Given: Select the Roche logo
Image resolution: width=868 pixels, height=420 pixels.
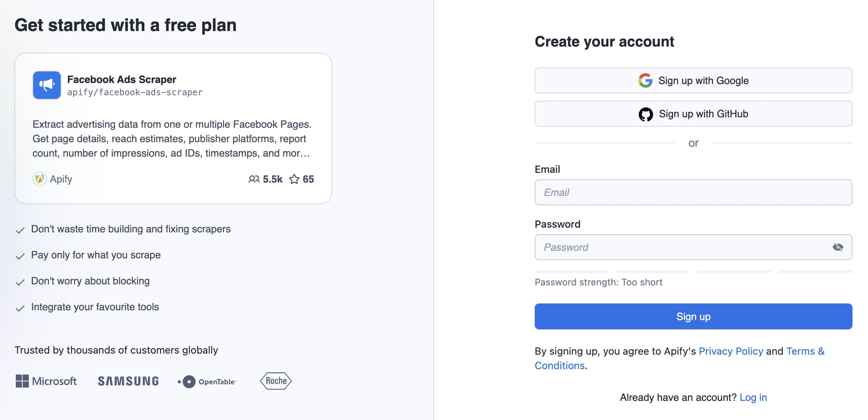Looking at the screenshot, I should (275, 381).
